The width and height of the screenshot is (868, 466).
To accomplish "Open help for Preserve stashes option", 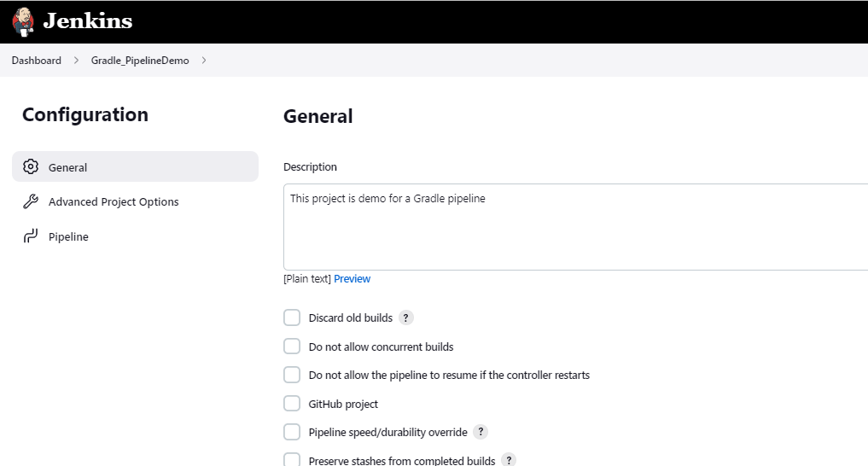I will (509, 460).
